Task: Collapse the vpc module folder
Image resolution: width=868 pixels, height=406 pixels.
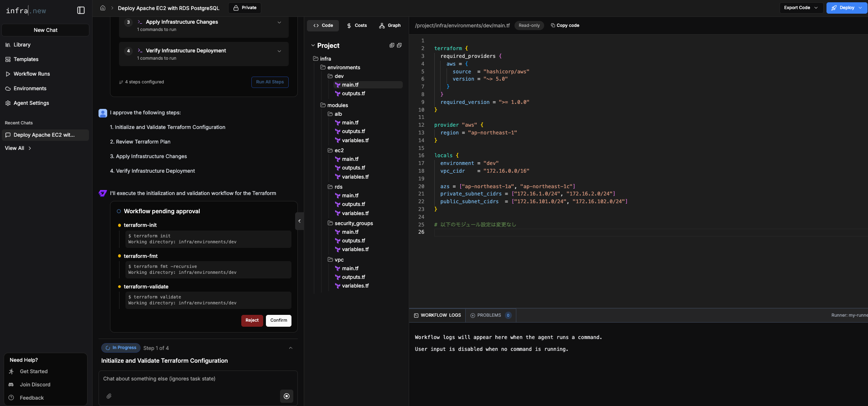Action: click(x=335, y=260)
